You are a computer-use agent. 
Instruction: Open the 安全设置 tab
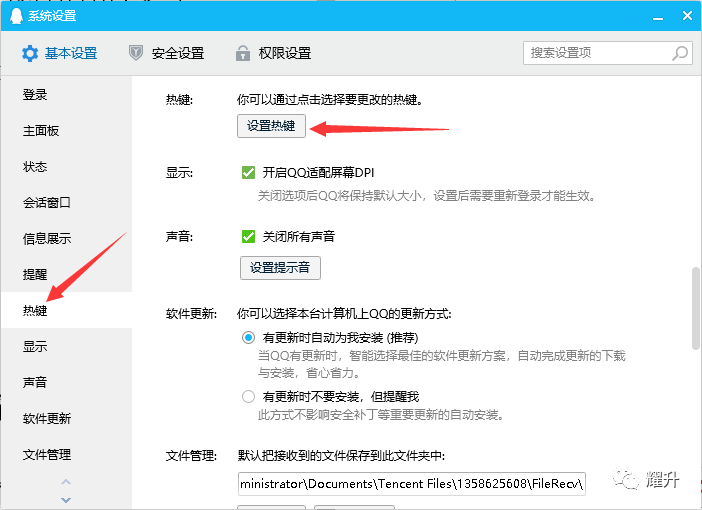pyautogui.click(x=166, y=53)
